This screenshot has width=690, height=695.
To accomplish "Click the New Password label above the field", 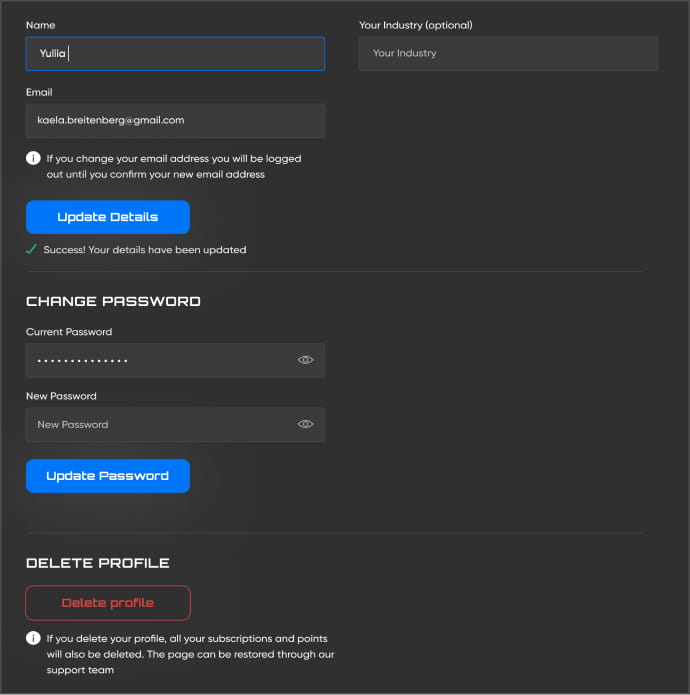I will tap(61, 396).
